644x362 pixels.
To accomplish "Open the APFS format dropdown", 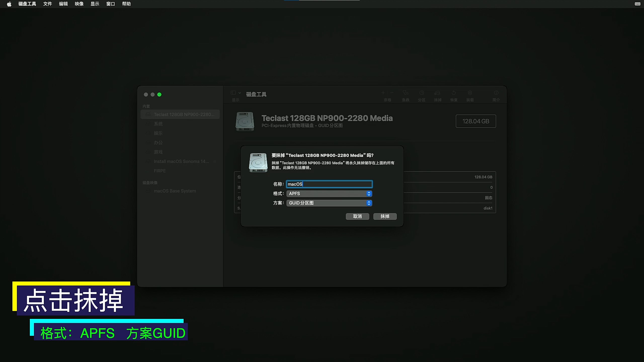I will (329, 194).
